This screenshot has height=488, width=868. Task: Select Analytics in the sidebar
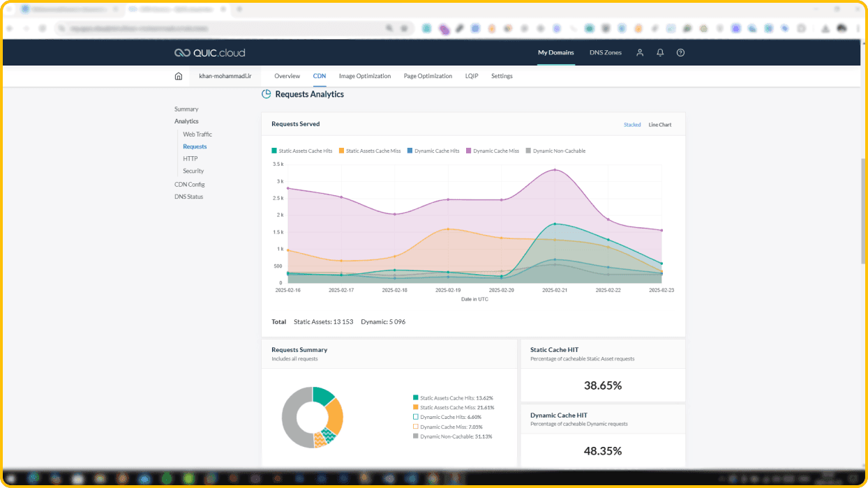(x=186, y=121)
